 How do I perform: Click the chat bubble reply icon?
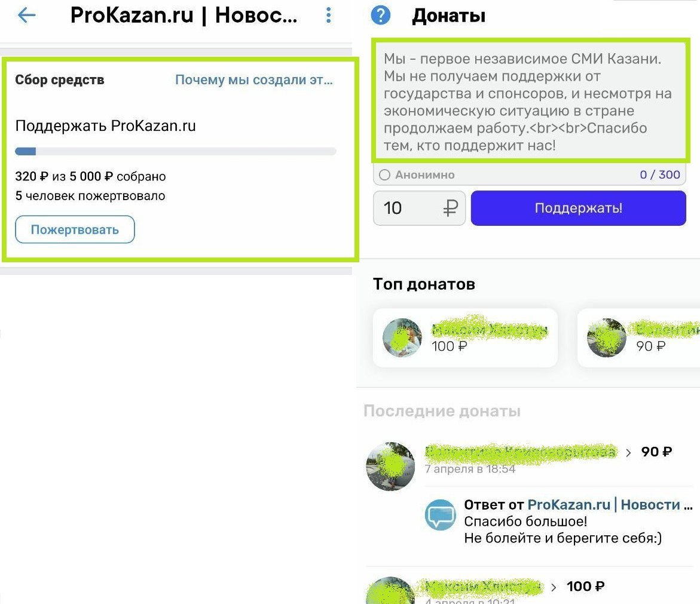coord(440,514)
